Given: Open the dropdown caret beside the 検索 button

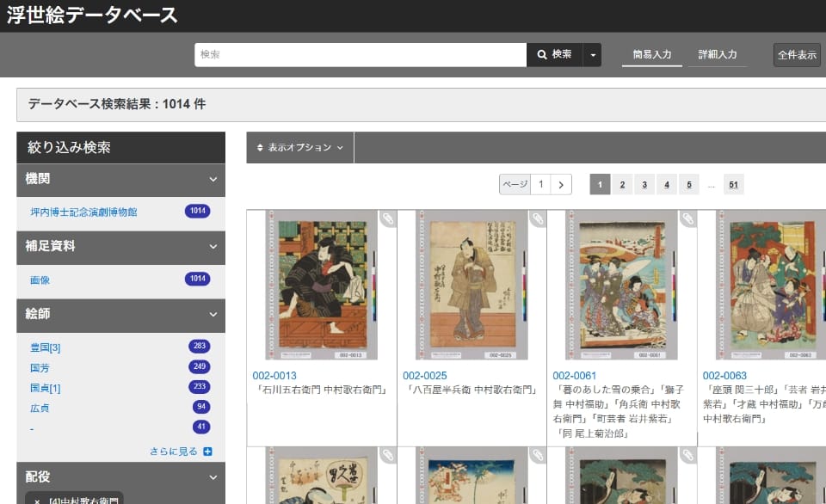Looking at the screenshot, I should (x=593, y=55).
